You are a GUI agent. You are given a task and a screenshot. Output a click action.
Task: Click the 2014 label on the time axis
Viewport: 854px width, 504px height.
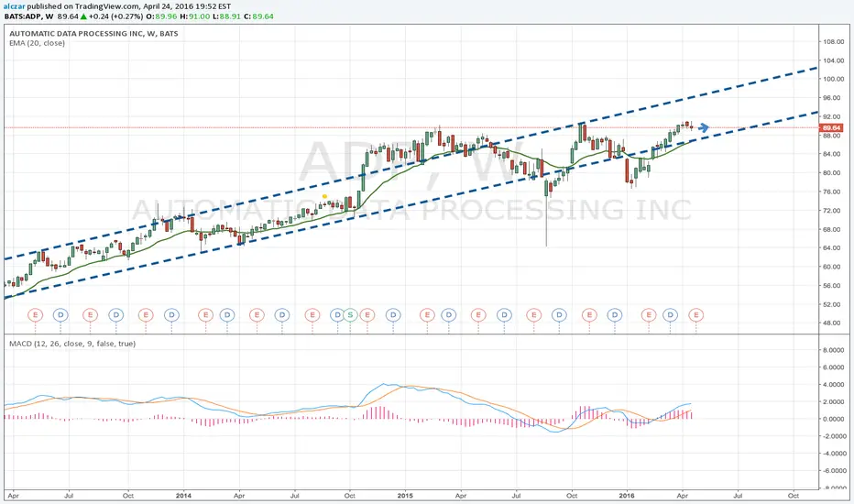[x=183, y=496]
